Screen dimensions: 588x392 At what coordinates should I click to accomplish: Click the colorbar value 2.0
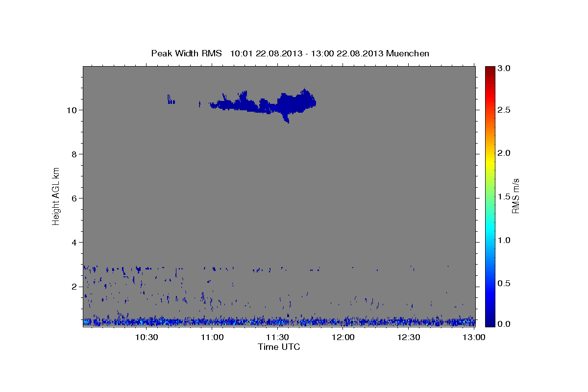click(x=505, y=153)
